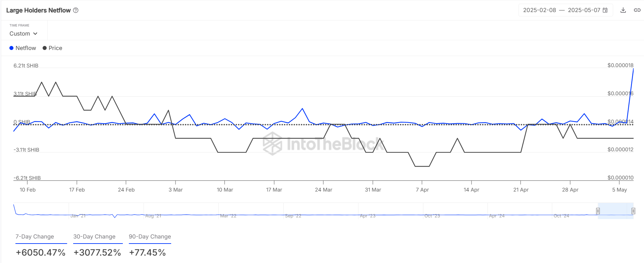Click the Netflow blue legend dot
Viewport: 644px width, 263px height.
[11, 48]
